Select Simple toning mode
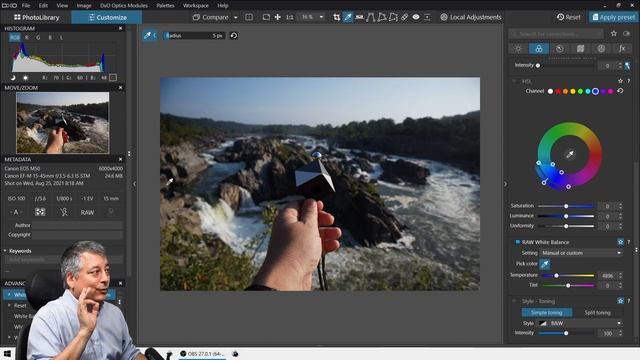 547,313
